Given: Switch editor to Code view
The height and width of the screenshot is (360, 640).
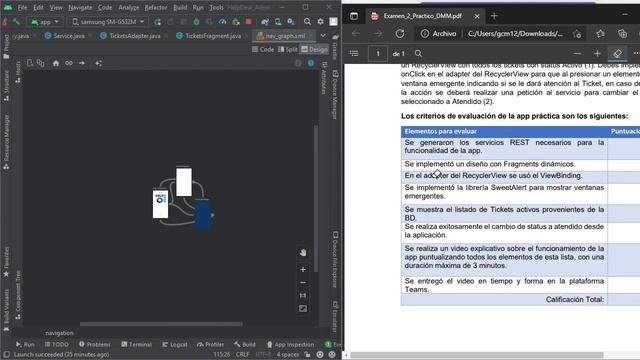Looking at the screenshot, I should (x=263, y=49).
